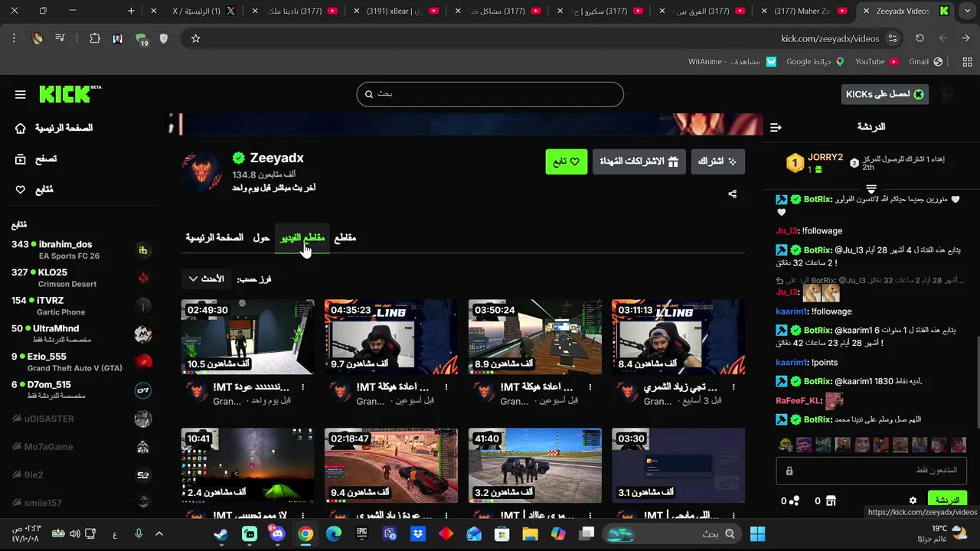Image resolution: width=980 pixels, height=551 pixels.
Task: Open the الأحدث sort-by dropdown
Action: (206, 279)
